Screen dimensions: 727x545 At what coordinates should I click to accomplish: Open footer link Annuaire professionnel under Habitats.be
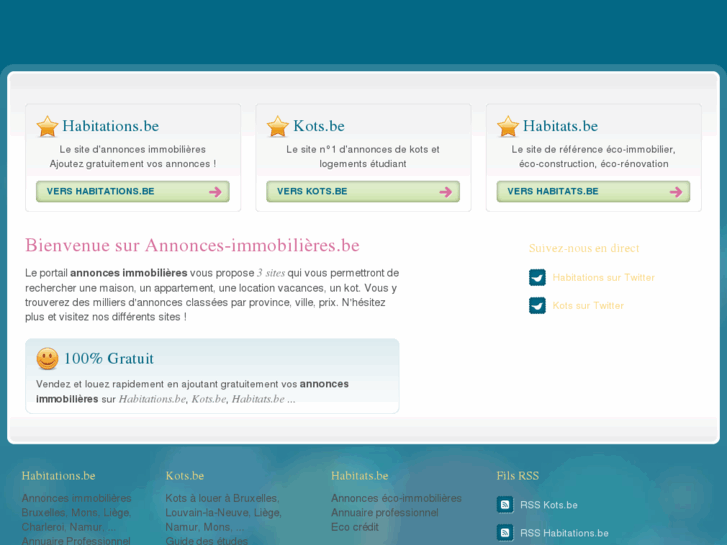tap(385, 513)
